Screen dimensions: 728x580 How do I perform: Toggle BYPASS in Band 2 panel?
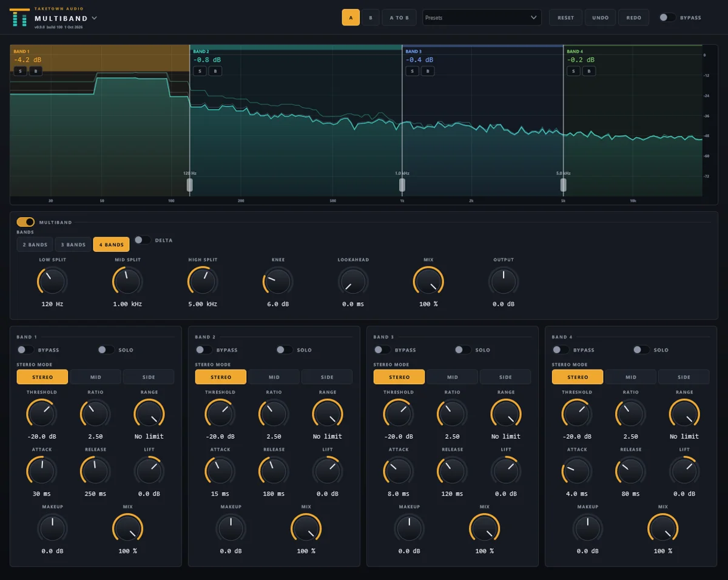(x=204, y=349)
